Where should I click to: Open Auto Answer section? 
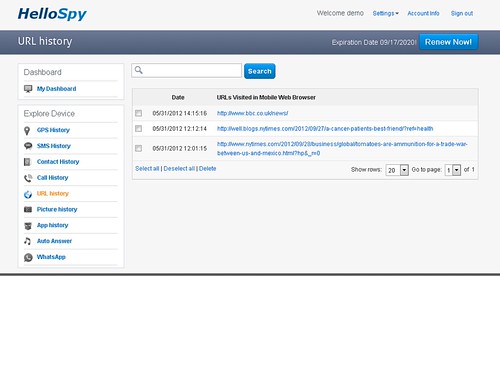(54, 241)
